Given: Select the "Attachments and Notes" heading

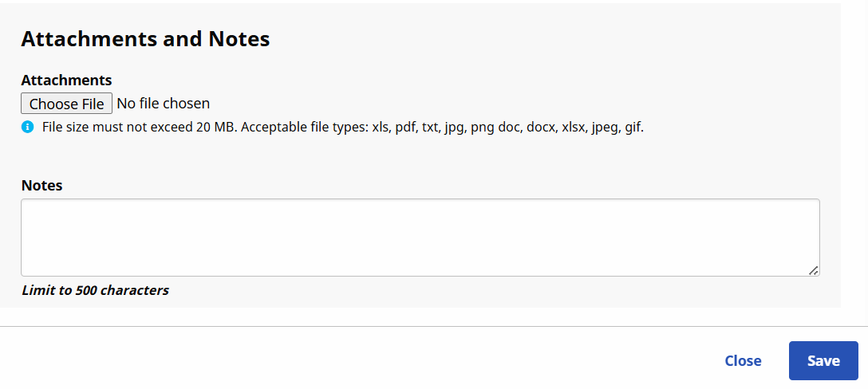Looking at the screenshot, I should tap(145, 38).
